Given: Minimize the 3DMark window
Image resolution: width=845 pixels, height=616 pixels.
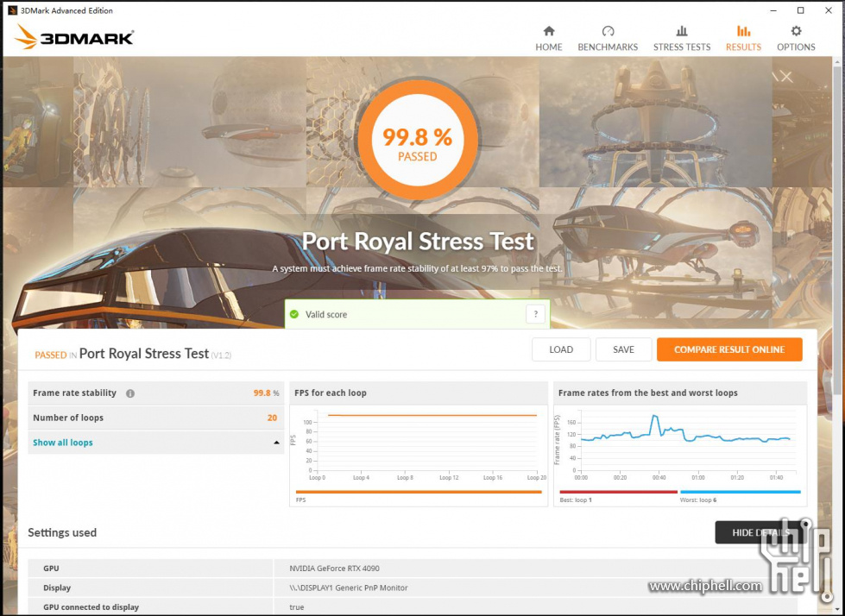Looking at the screenshot, I should coord(773,10).
